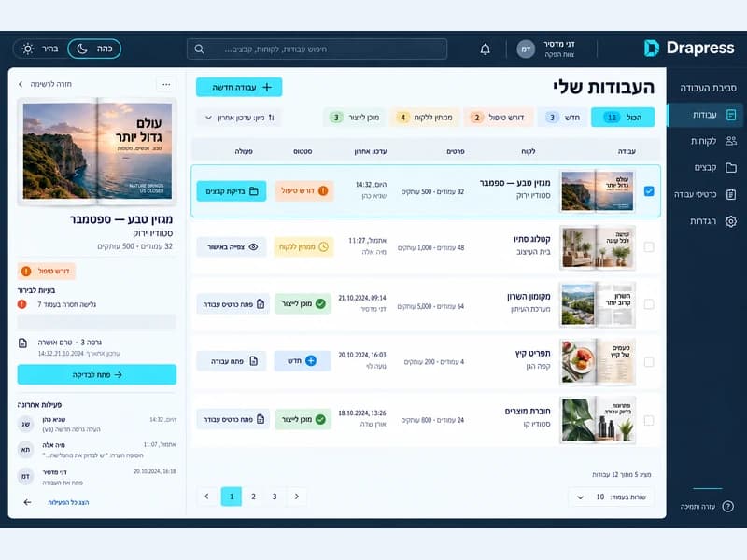Screen dimensions: 747x560
Task: Click the קבצים sidebar folder icon
Action: (731, 168)
